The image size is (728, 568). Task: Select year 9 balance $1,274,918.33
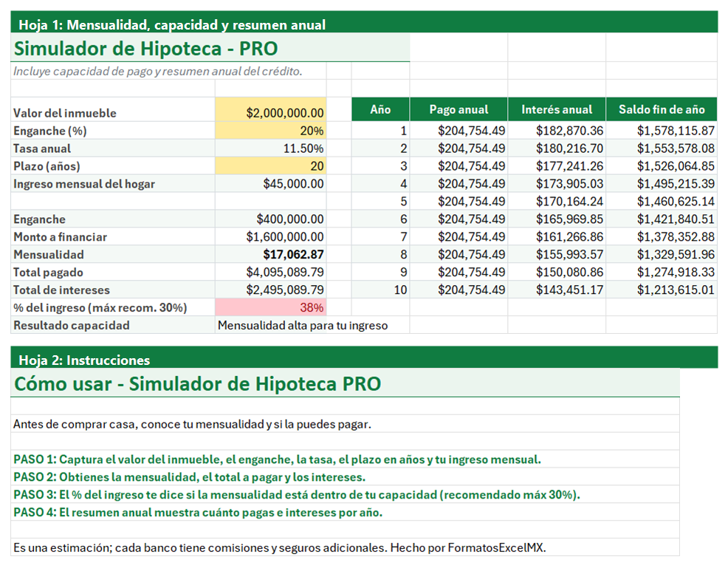pyautogui.click(x=662, y=272)
